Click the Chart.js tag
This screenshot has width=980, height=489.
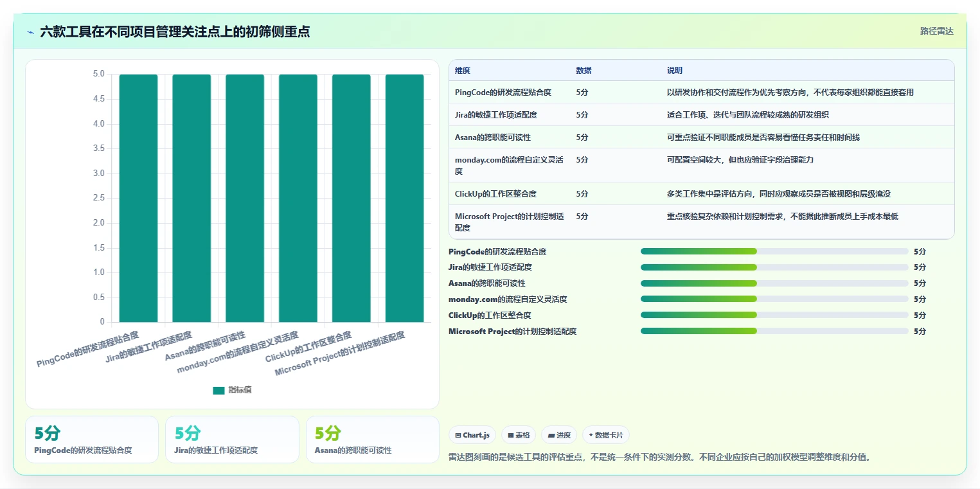472,435
